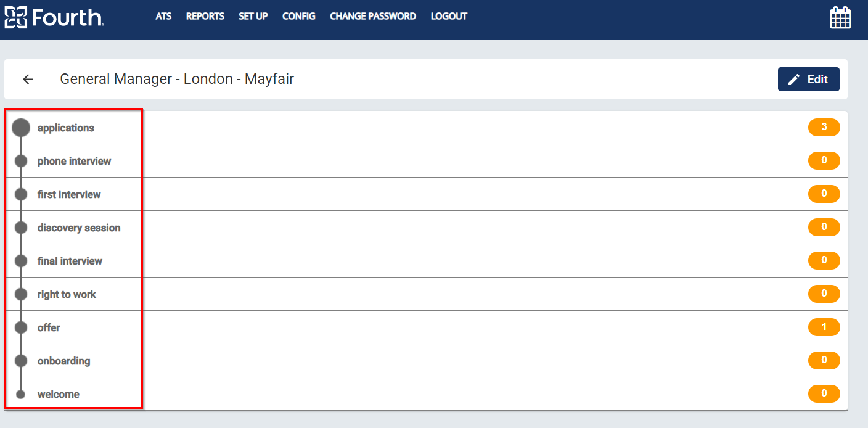Click LOGOUT in the top navigation

tap(449, 16)
